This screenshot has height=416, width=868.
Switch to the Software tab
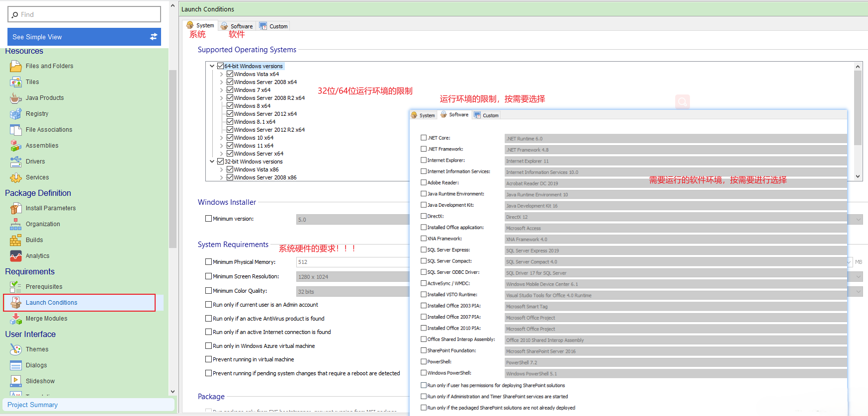point(237,26)
